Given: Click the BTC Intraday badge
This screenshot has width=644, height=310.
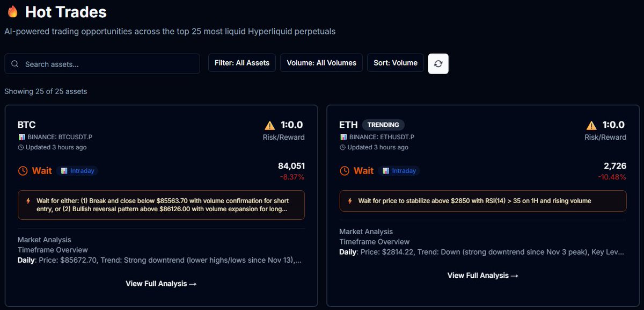Looking at the screenshot, I should click(77, 171).
